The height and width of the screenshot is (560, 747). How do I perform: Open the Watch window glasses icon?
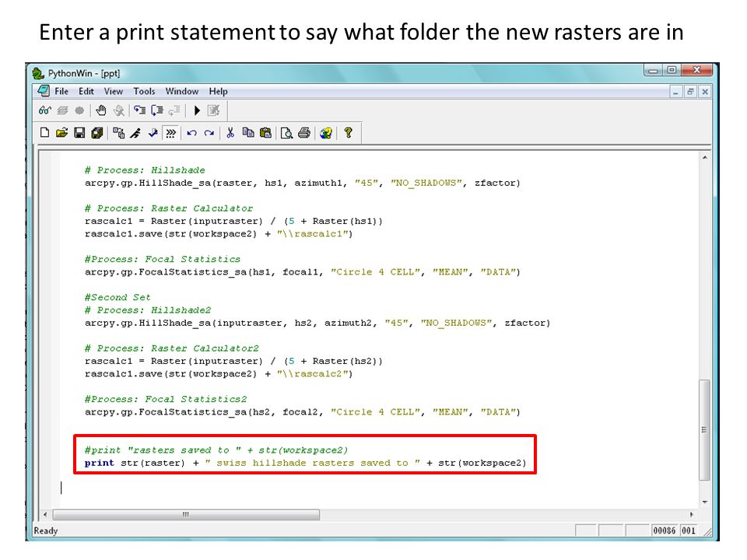click(x=45, y=110)
